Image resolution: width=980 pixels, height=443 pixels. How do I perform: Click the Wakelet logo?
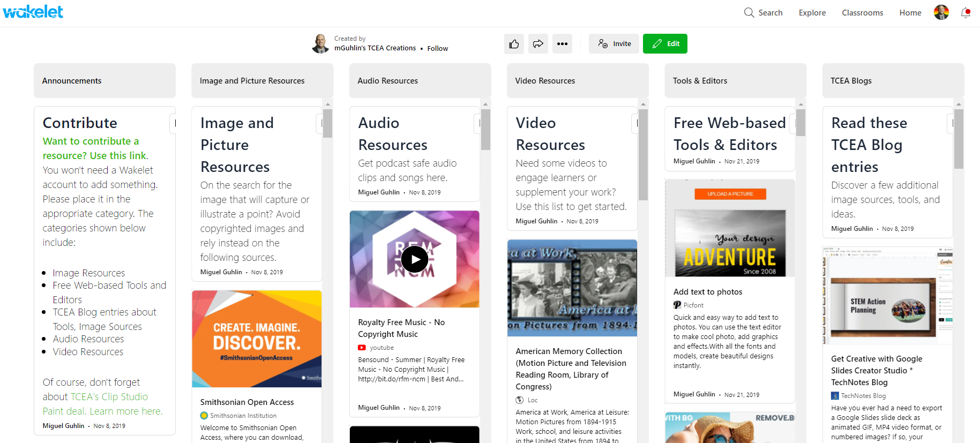tap(33, 11)
